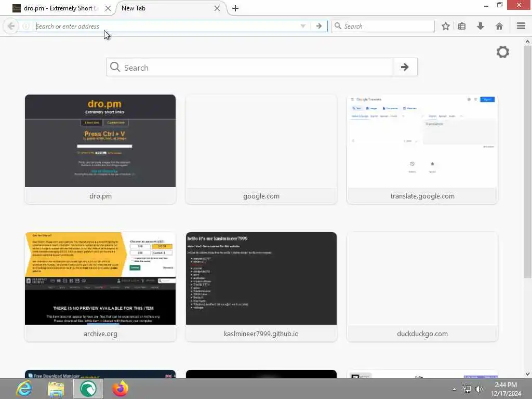This screenshot has width=532, height=399.
Task: Open the google.com tile
Action: pyautogui.click(x=261, y=149)
